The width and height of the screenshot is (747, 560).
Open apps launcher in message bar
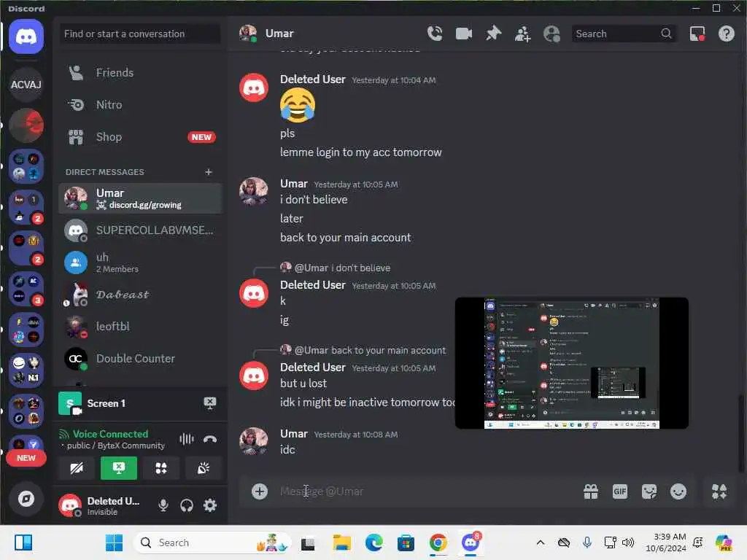point(719,491)
